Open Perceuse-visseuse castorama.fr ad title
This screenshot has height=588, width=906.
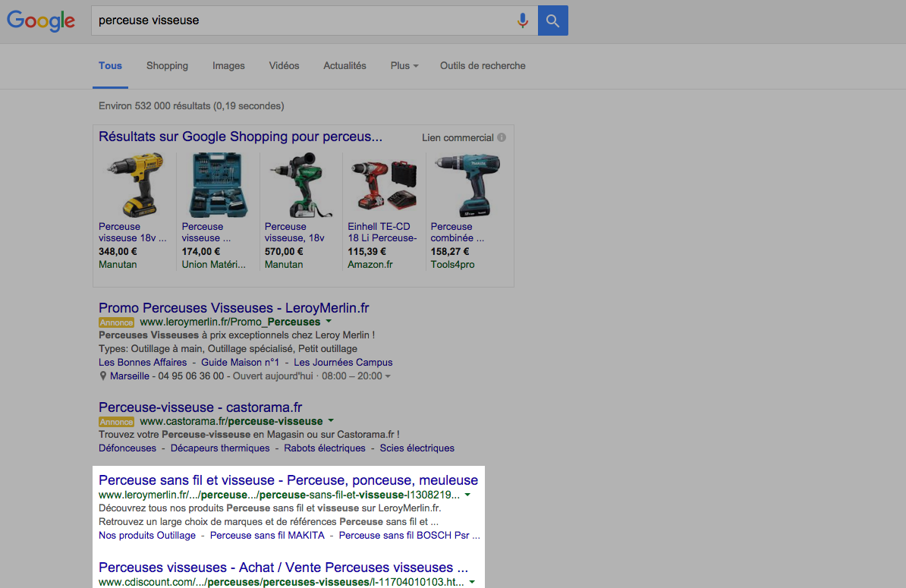click(200, 407)
